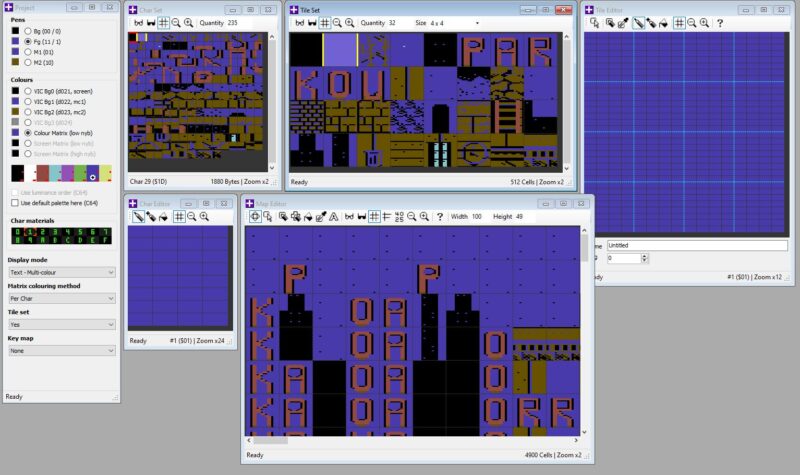Pick the red palette colour

[x=43, y=173]
